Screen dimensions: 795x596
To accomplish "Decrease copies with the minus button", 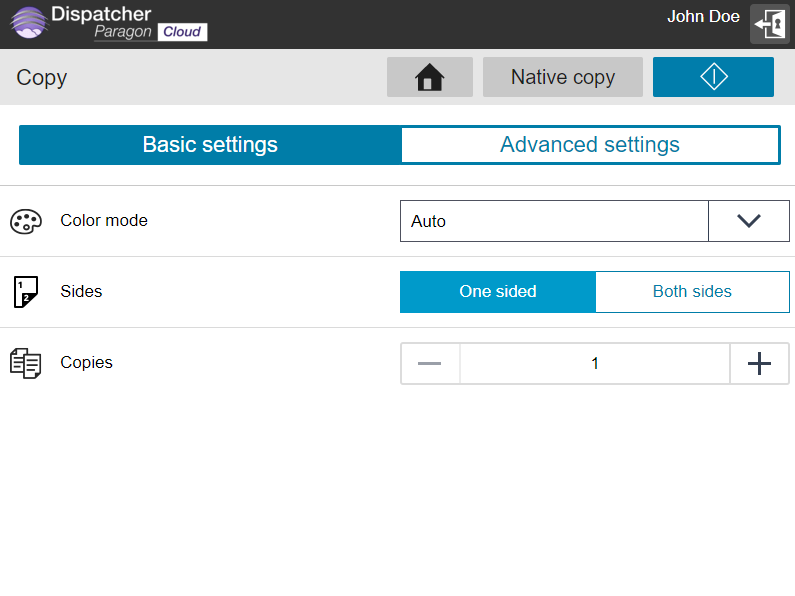I will pyautogui.click(x=430, y=364).
